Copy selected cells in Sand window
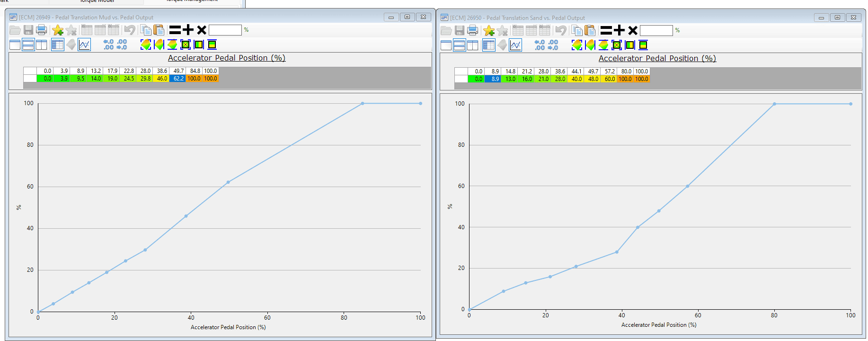Screen dimensions: 868x341 tap(577, 31)
